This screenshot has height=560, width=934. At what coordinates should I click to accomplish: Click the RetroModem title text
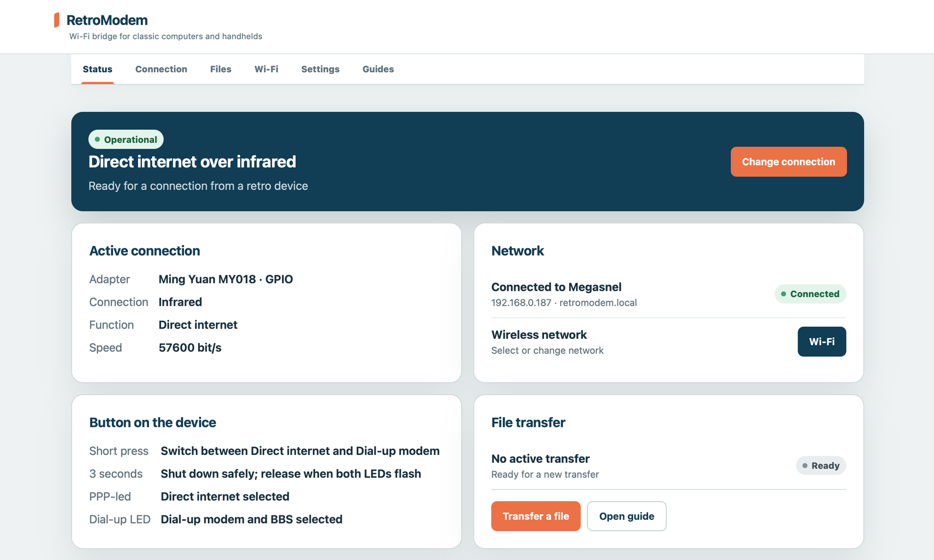(107, 20)
